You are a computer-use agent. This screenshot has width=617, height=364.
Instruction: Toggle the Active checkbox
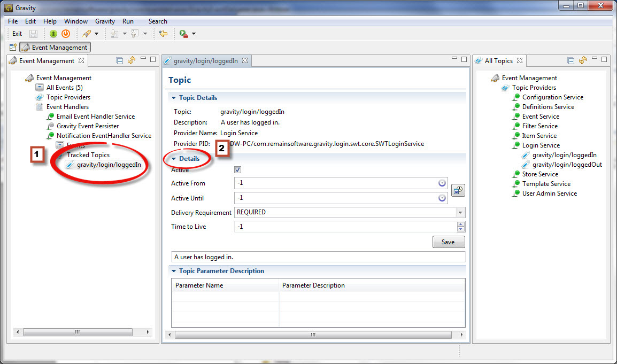pos(238,170)
